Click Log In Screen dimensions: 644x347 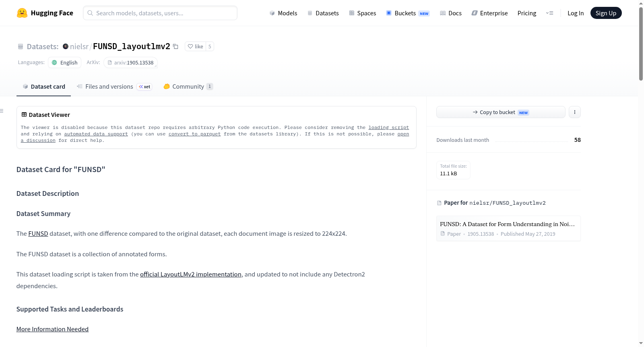(575, 13)
